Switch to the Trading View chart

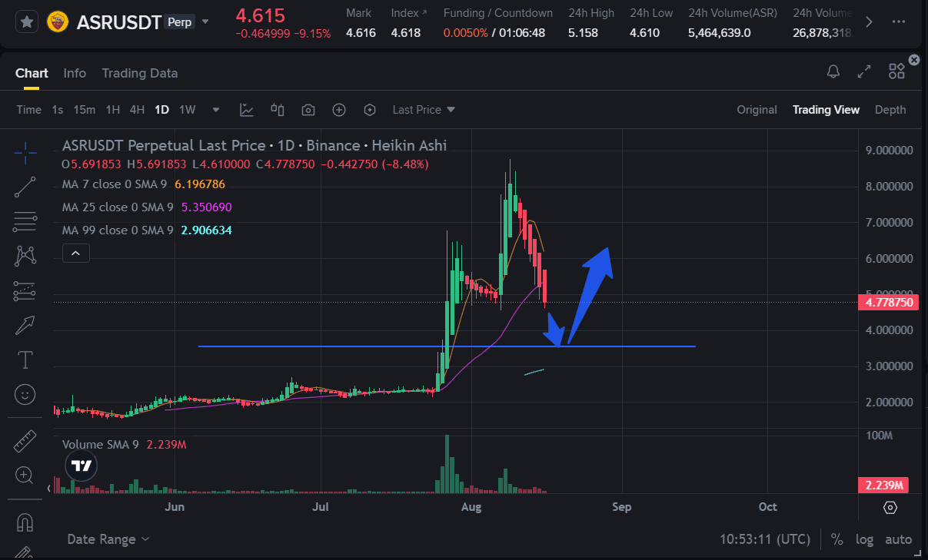click(x=826, y=110)
